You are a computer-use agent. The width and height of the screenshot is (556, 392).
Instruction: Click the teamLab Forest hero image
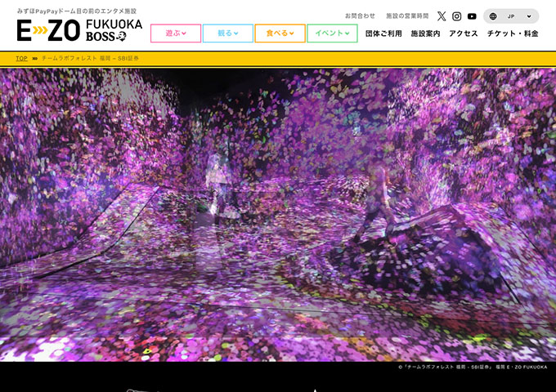click(x=278, y=215)
